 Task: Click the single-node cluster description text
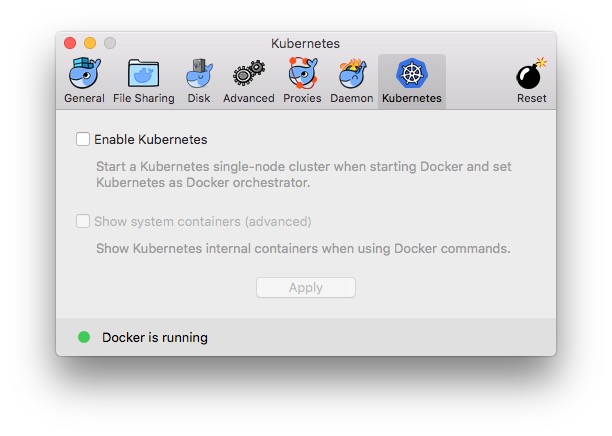303,175
